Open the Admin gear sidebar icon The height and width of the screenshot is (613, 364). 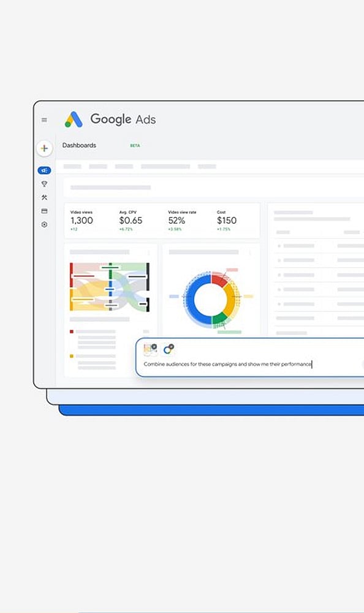[44, 225]
